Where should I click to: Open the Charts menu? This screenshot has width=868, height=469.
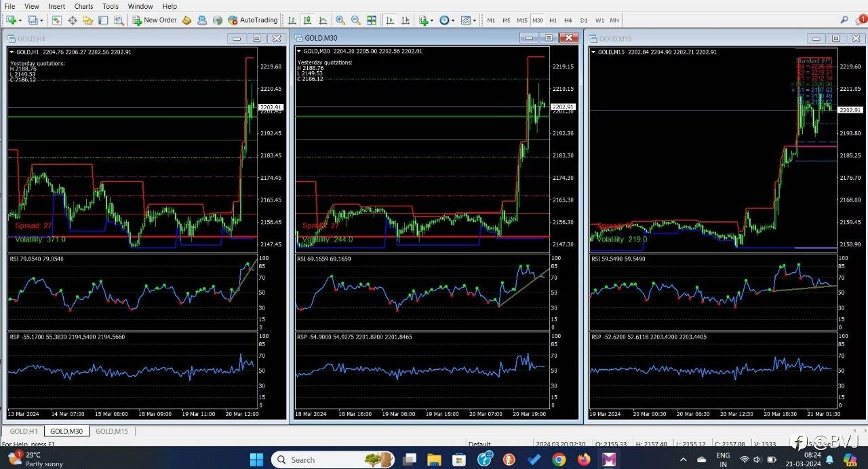[83, 6]
